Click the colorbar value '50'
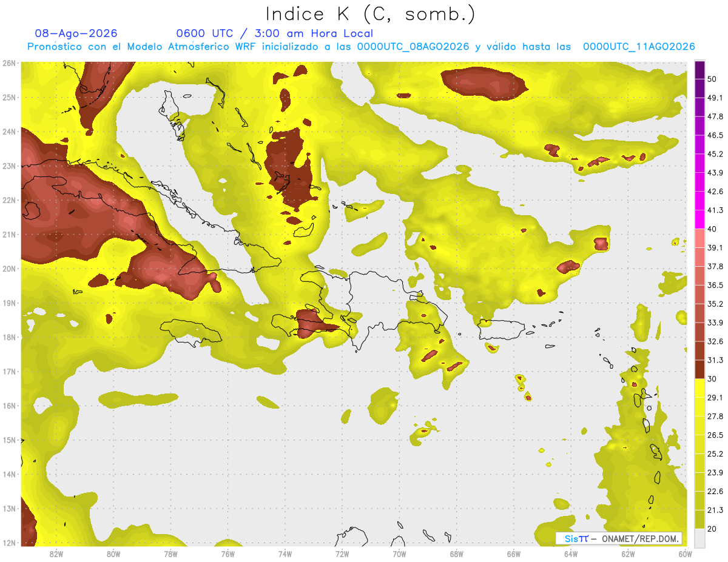The image size is (728, 562). pos(712,79)
